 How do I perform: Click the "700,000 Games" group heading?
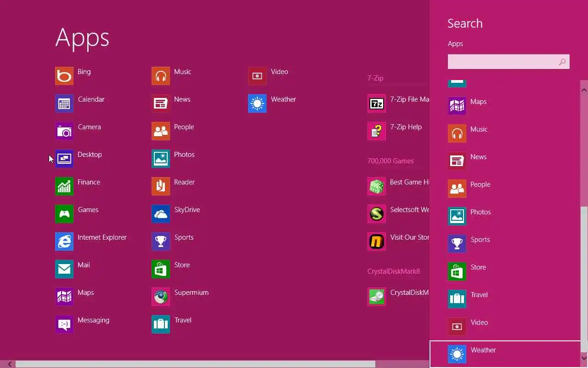(390, 161)
